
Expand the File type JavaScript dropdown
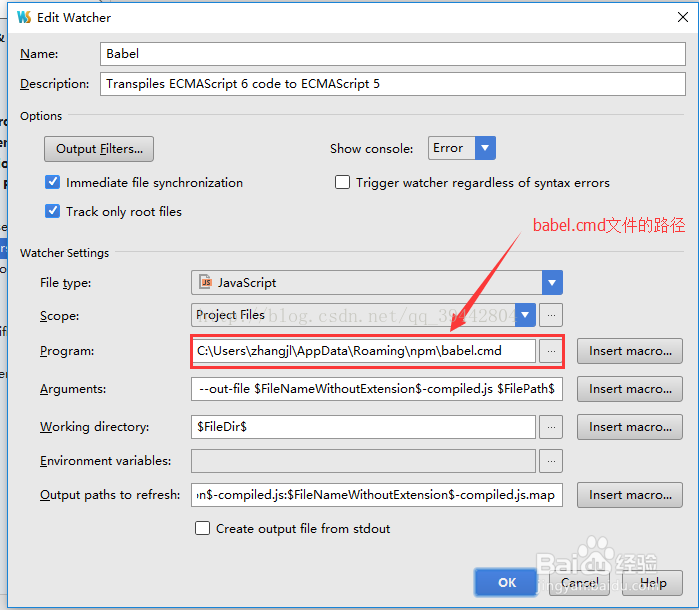click(552, 283)
